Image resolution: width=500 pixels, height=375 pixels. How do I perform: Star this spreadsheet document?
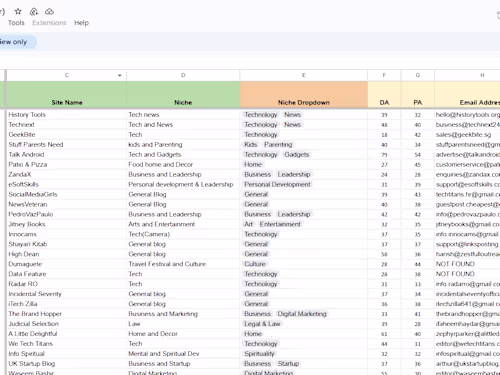click(x=18, y=12)
